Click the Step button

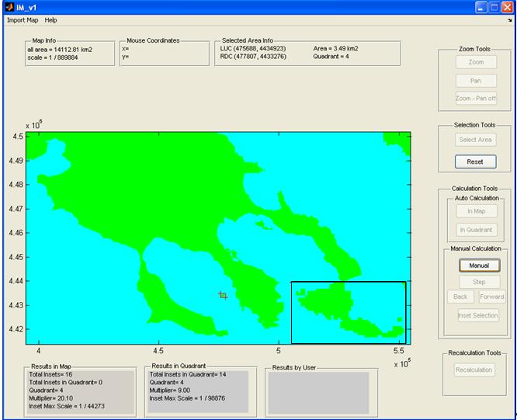click(480, 282)
